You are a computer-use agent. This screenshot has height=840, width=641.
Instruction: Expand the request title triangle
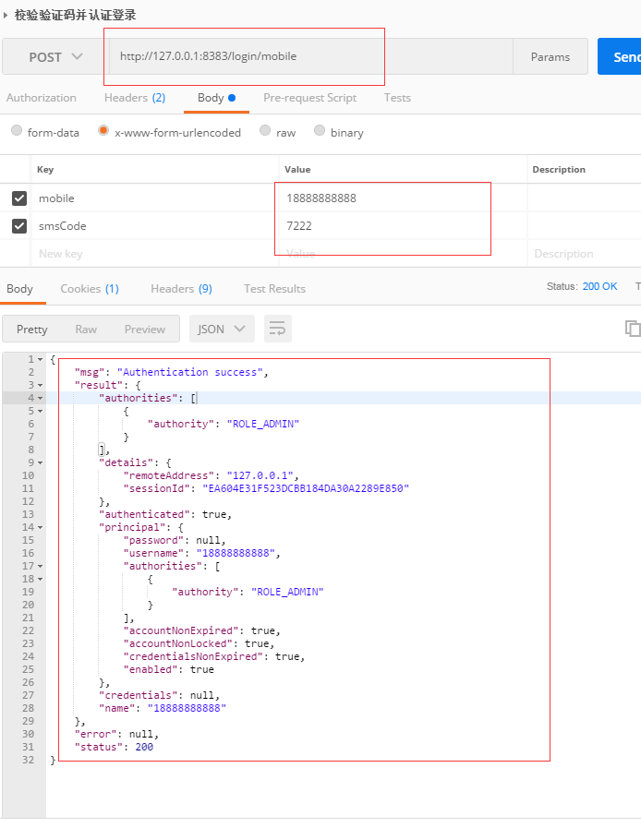pos(6,15)
